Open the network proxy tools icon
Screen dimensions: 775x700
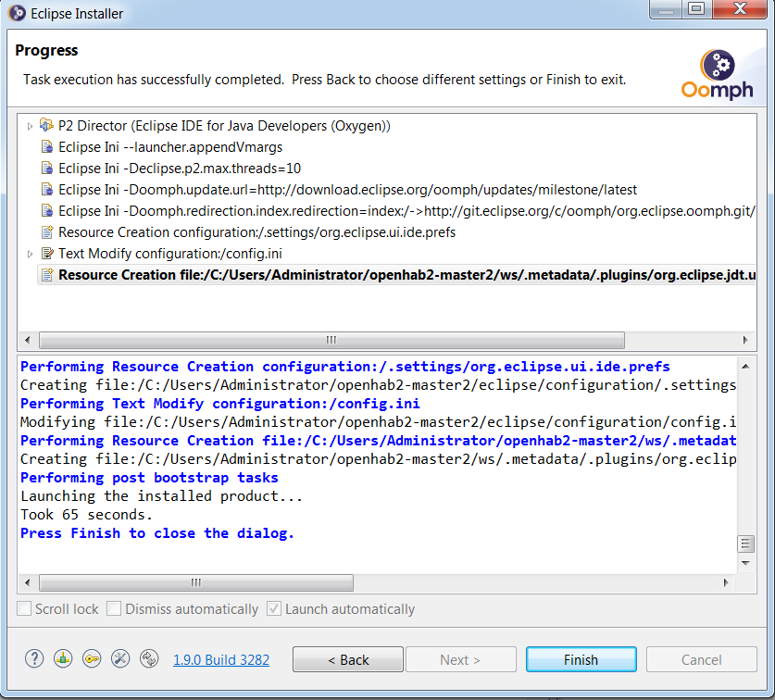(120, 659)
